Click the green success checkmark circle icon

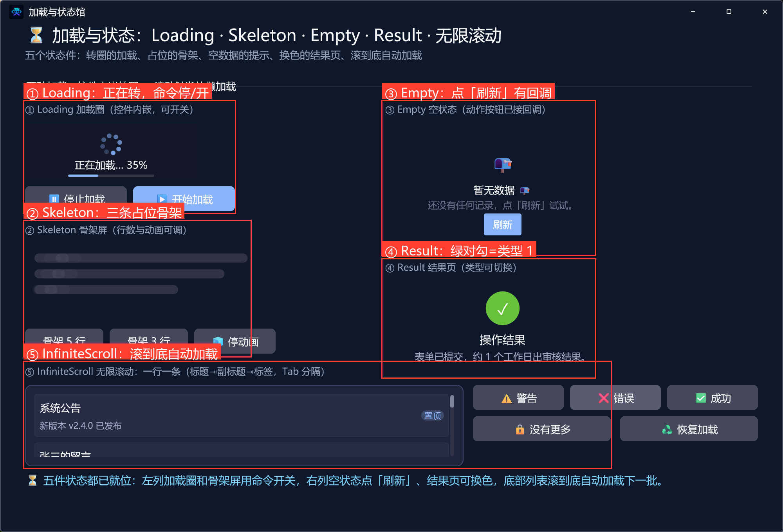tap(502, 308)
